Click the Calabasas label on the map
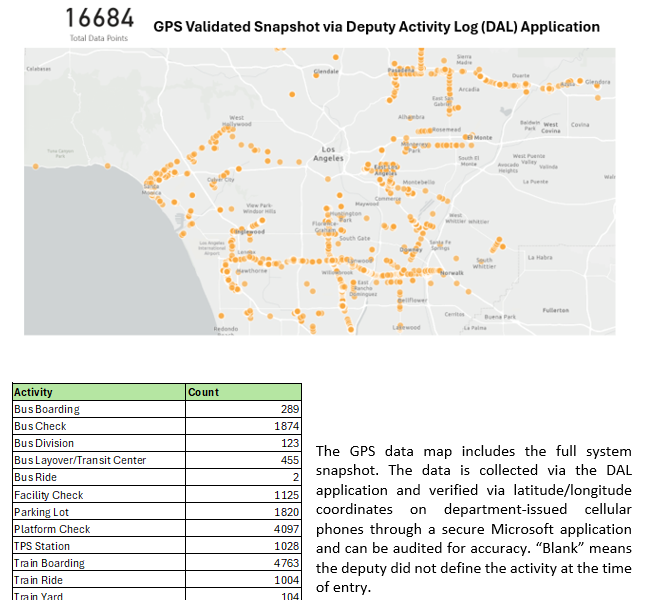 point(39,69)
